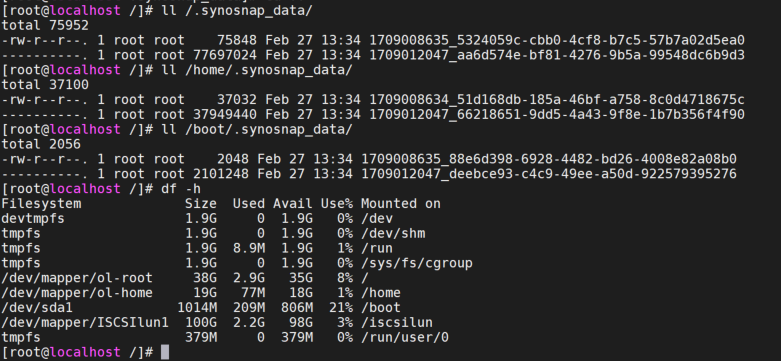781x361 pixels.
Task: Click the 'll /boot/.synosnap_data/' command
Action: pos(257,130)
